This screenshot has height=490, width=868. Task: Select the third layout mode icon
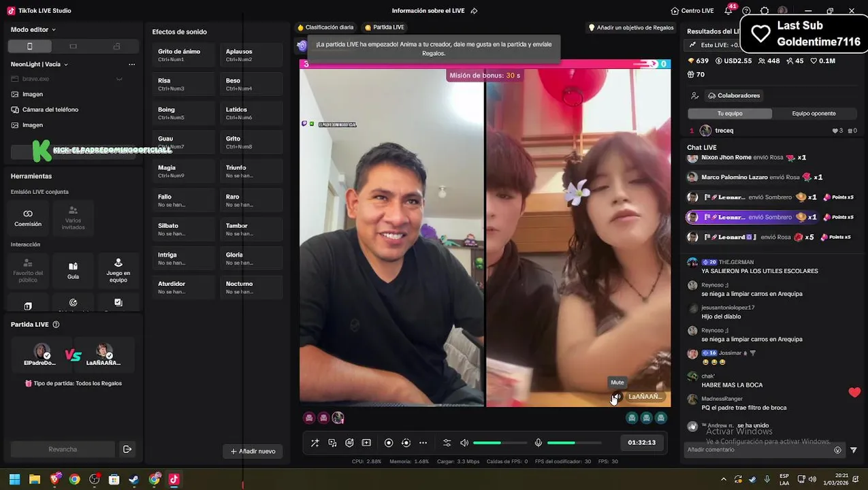116,46
